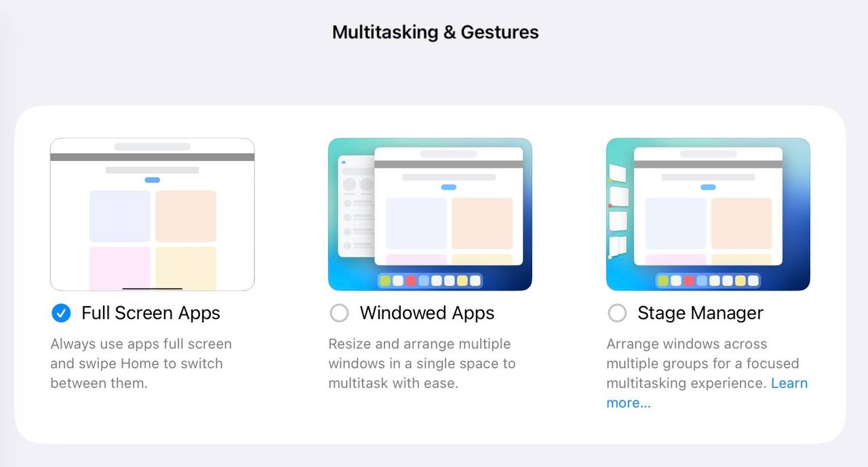Click the "Windowed Apps" label text
The width and height of the screenshot is (868, 467).
(x=427, y=313)
